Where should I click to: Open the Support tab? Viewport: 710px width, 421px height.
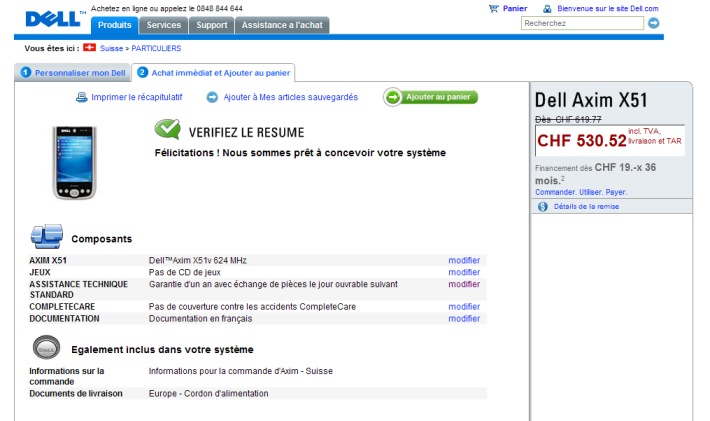point(211,25)
